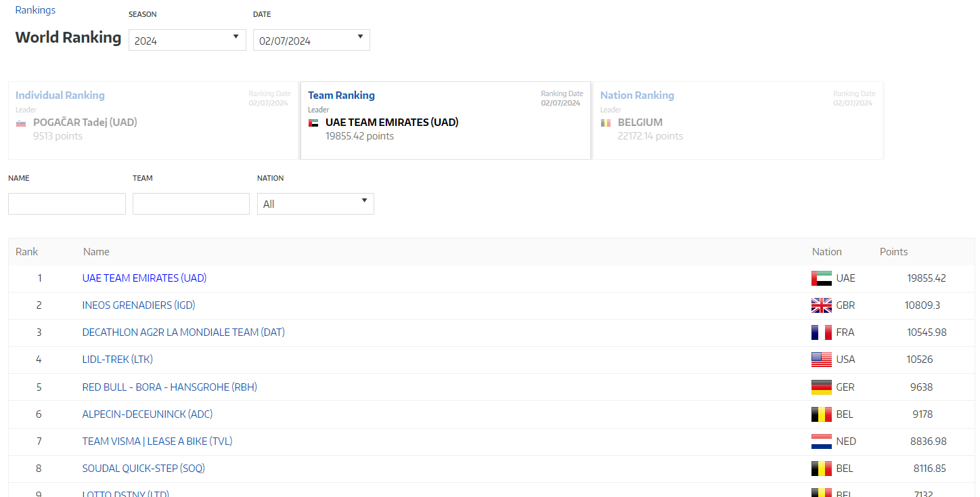Image resolution: width=980 pixels, height=497 pixels.
Task: Expand the Nation filter dropdown set to All
Action: (x=315, y=204)
